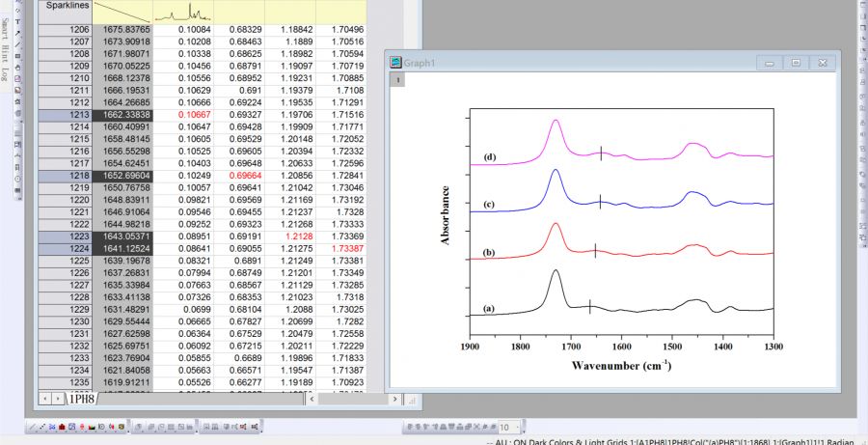
Task: Maximize the Graph1 window
Action: point(796,63)
